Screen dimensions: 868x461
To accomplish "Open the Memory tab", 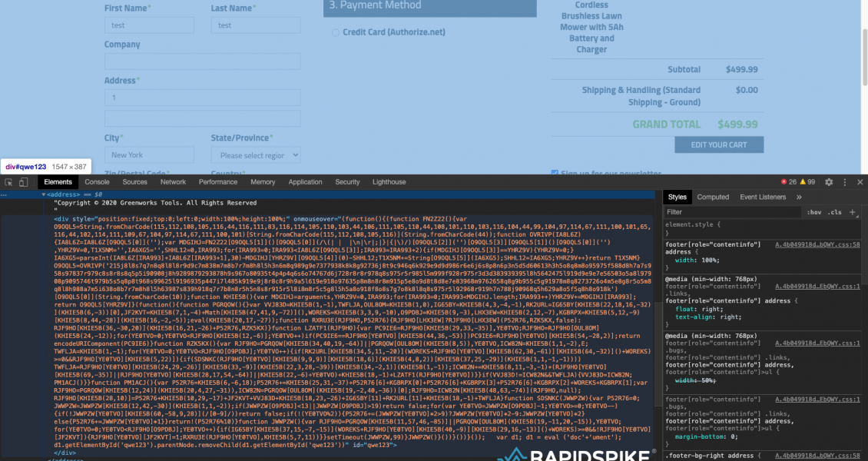I will click(x=263, y=182).
